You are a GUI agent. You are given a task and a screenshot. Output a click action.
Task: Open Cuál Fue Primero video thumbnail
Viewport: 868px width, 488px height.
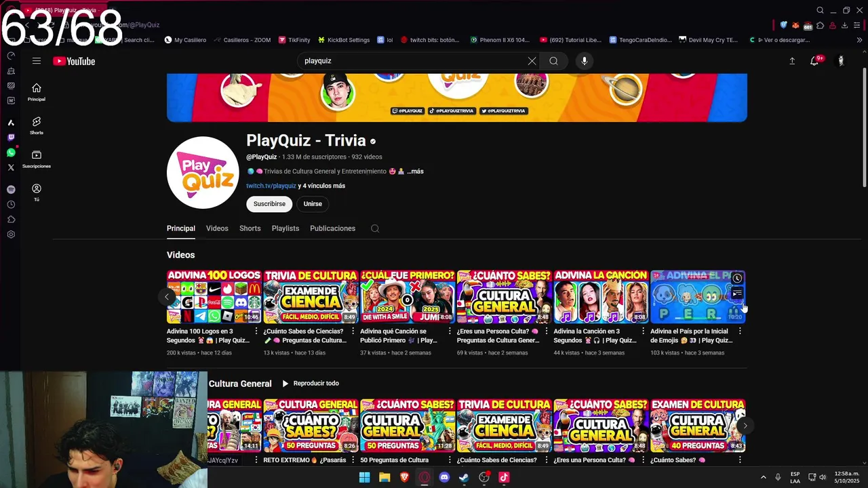[408, 297]
